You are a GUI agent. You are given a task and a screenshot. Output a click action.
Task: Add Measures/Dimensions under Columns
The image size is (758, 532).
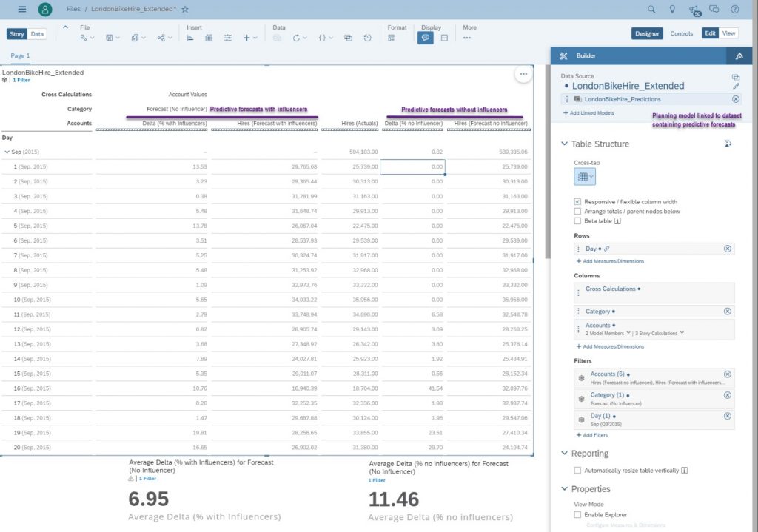610,346
